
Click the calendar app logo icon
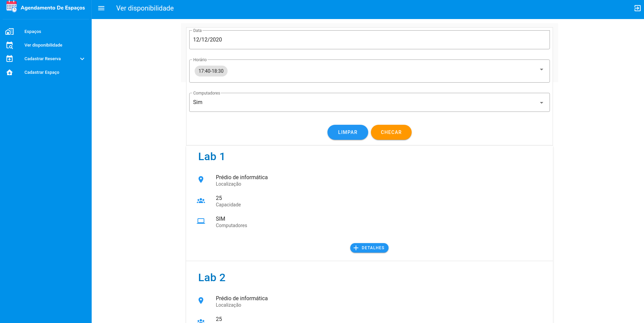point(12,6)
